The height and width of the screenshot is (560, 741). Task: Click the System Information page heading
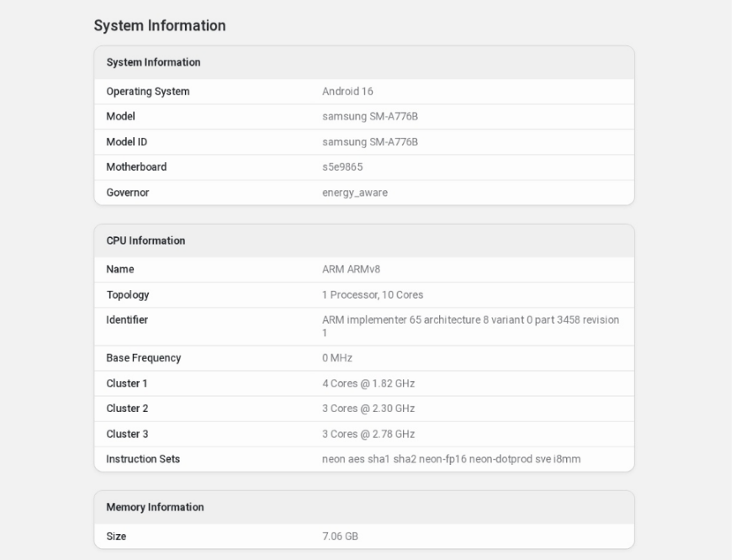pos(161,25)
